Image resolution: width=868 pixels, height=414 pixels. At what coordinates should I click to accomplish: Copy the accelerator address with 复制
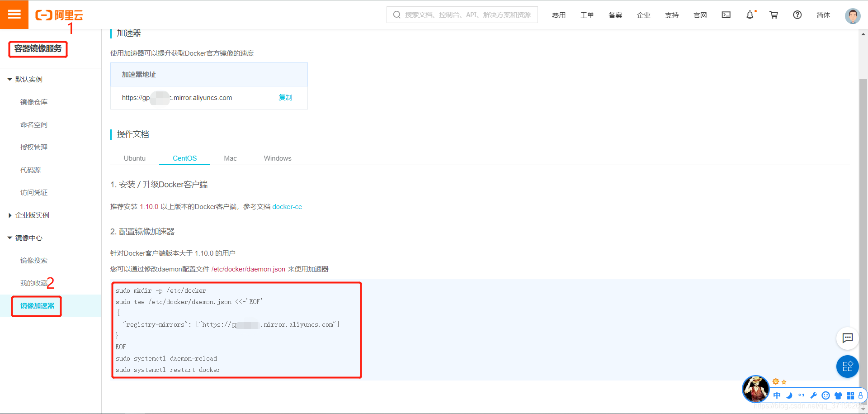point(285,97)
